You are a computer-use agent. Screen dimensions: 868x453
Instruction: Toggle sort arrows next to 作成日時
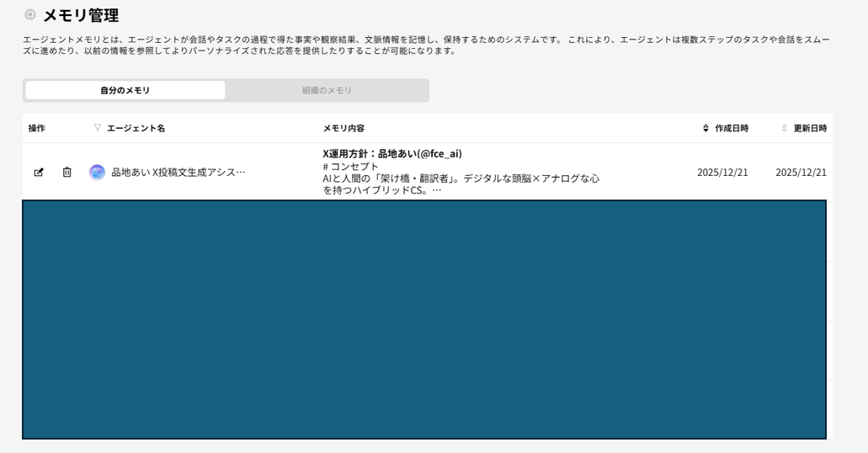[706, 128]
